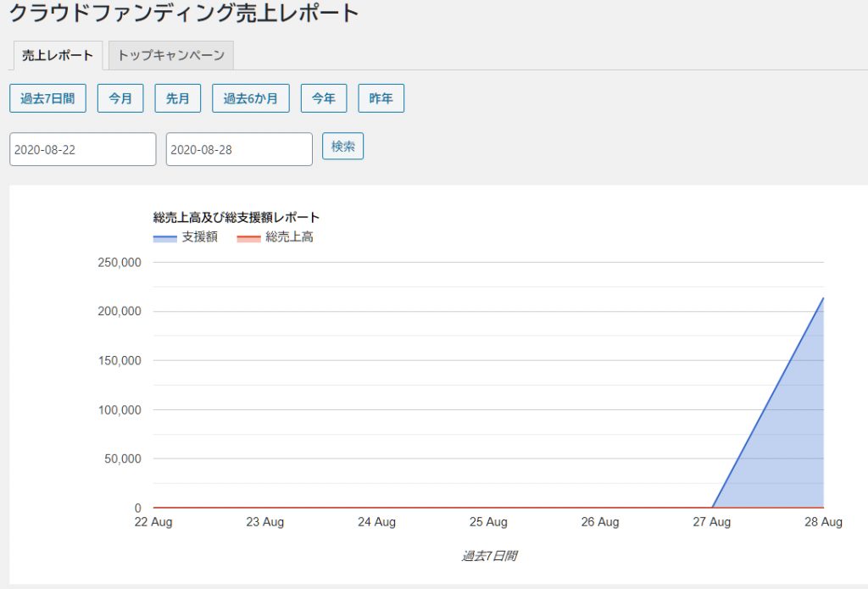Image resolution: width=868 pixels, height=589 pixels.
Task: Filter by 今月
Action: tap(120, 98)
